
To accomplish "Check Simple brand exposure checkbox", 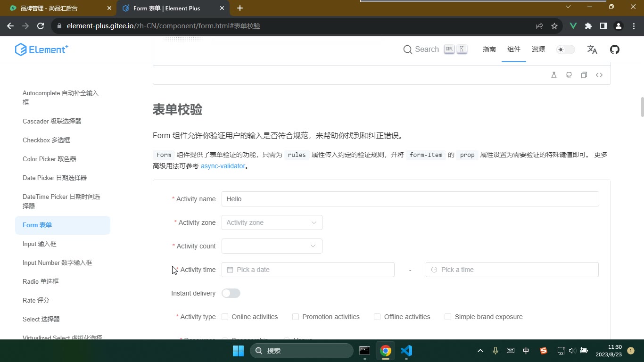I will [448, 317].
